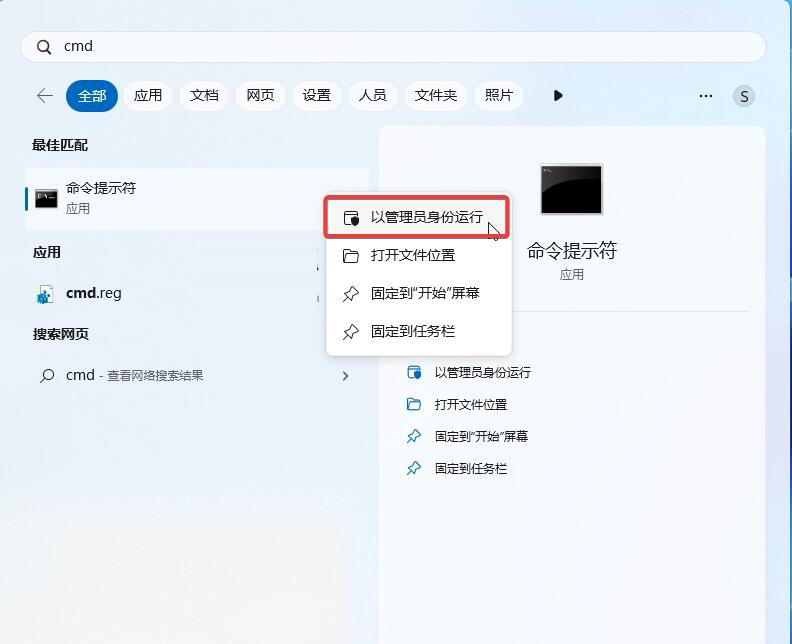The image size is (792, 644).
Task: Click web search magnifier icon beside cmd
Action: pyautogui.click(x=47, y=376)
